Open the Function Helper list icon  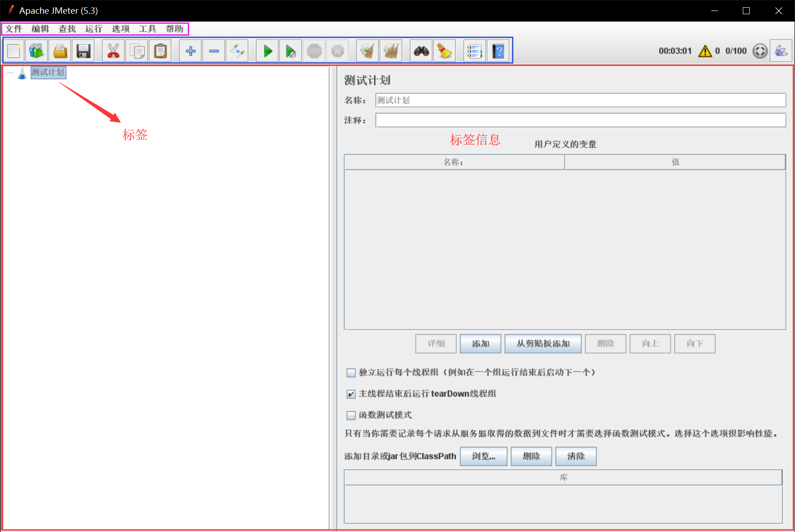(x=474, y=51)
